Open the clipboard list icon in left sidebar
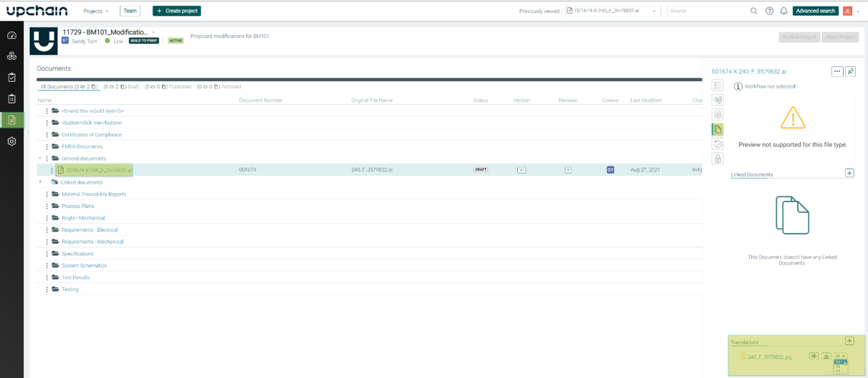The width and height of the screenshot is (868, 378). [x=11, y=99]
